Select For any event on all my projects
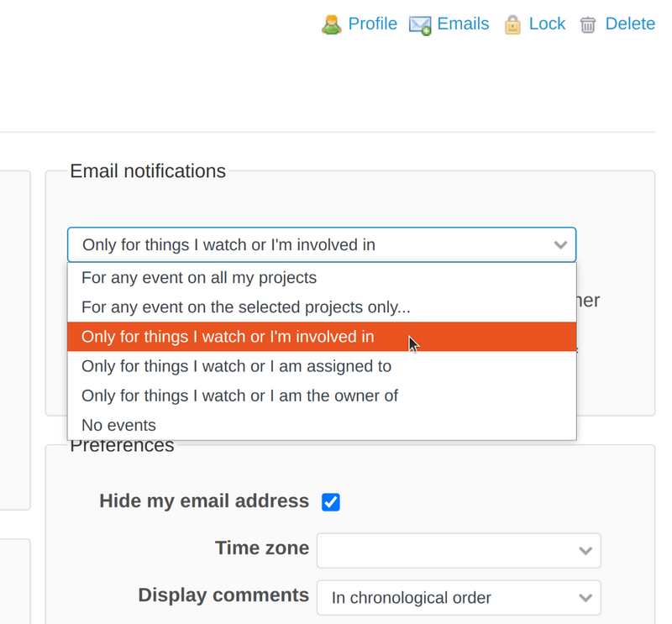This screenshot has width=672, height=624. 202,278
